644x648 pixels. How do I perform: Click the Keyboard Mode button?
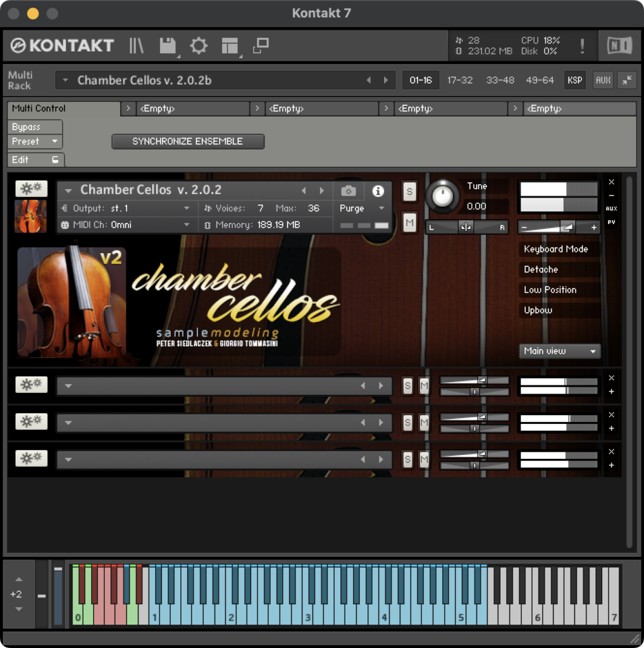coord(559,249)
